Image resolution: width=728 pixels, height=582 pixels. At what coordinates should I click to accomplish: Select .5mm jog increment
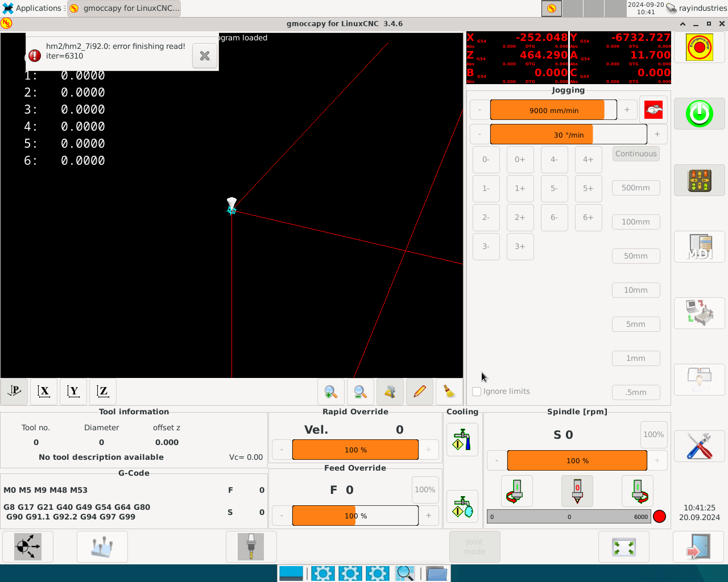pos(636,393)
